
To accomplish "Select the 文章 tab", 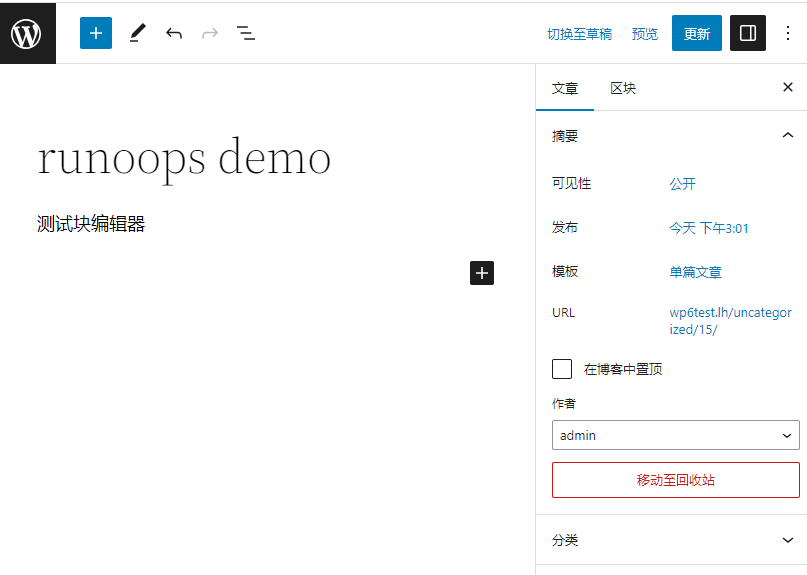I will pyautogui.click(x=565, y=88).
